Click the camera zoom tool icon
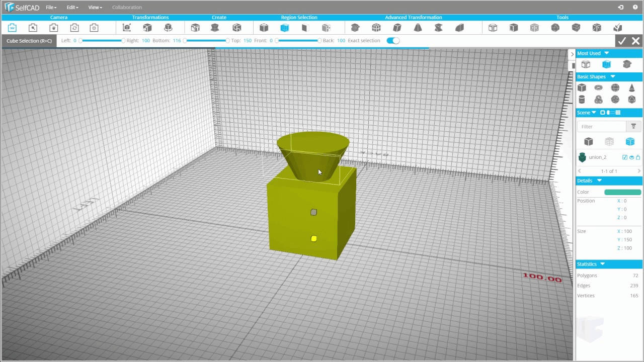 (x=33, y=28)
